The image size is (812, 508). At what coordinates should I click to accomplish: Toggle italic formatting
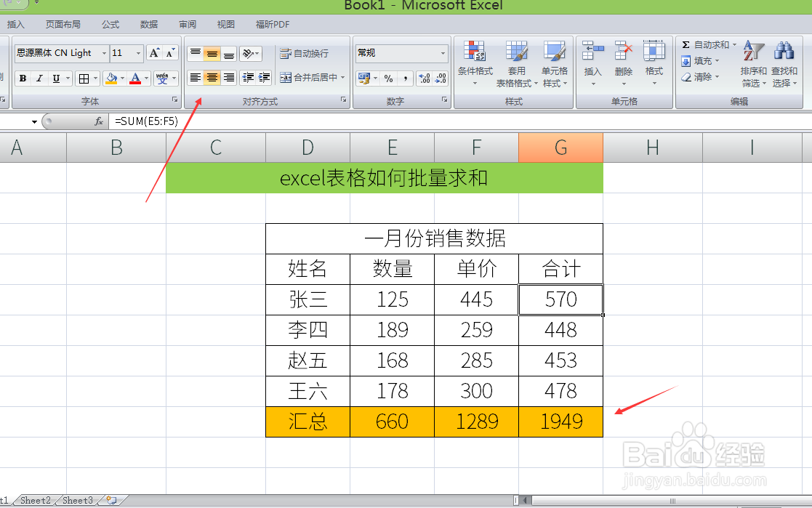pyautogui.click(x=39, y=78)
